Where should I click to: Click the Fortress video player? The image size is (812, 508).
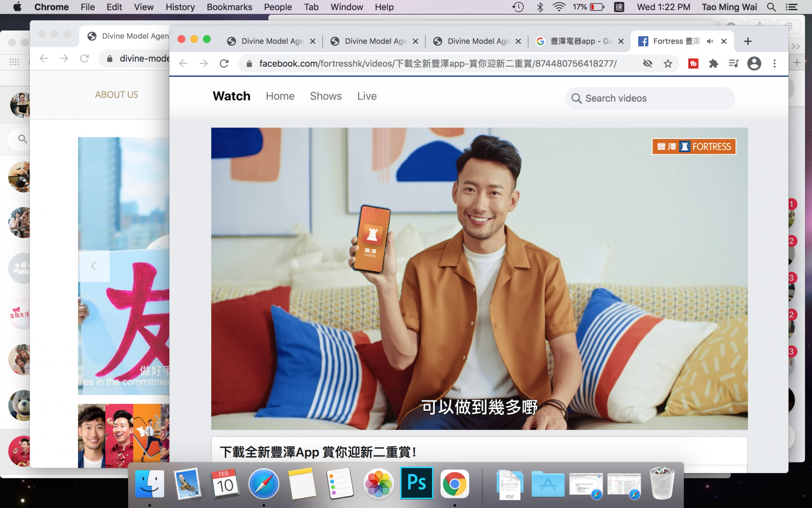479,279
